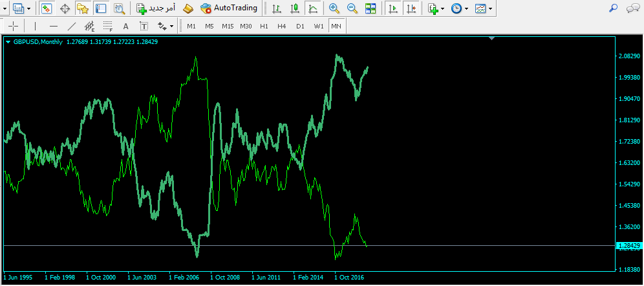Viewport: 644px width, 286px height.
Task: Open the MetaEditor book icon
Action: pos(188,8)
